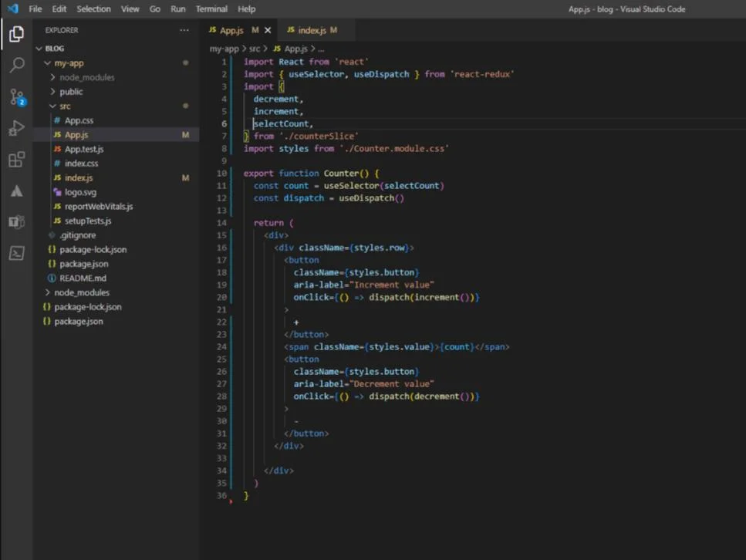Close the App.js editor tab

point(268,30)
